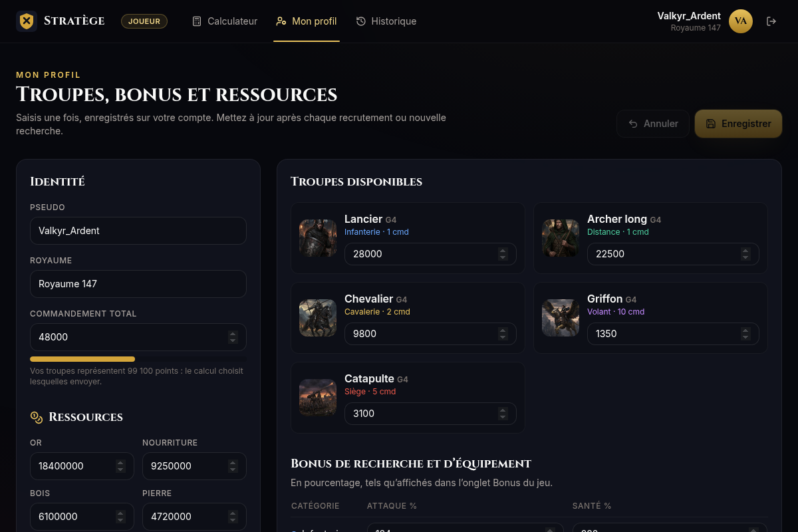Click the Chevalier troop name

pos(368,299)
